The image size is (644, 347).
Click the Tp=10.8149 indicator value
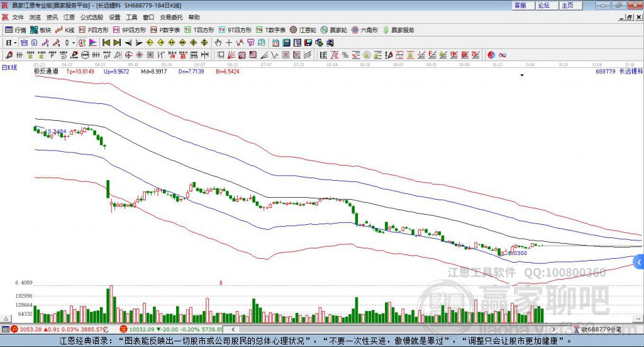tap(80, 72)
